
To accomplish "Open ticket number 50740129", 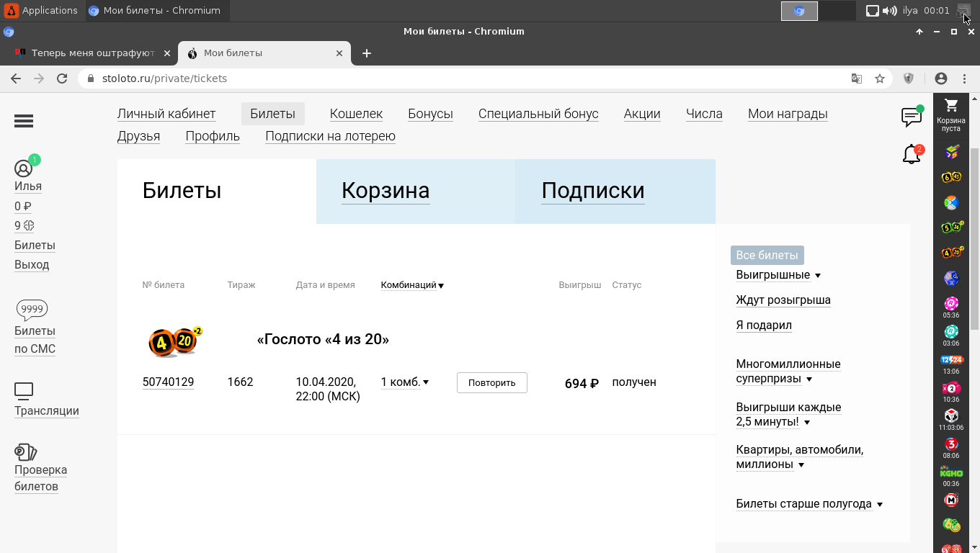I will [168, 382].
